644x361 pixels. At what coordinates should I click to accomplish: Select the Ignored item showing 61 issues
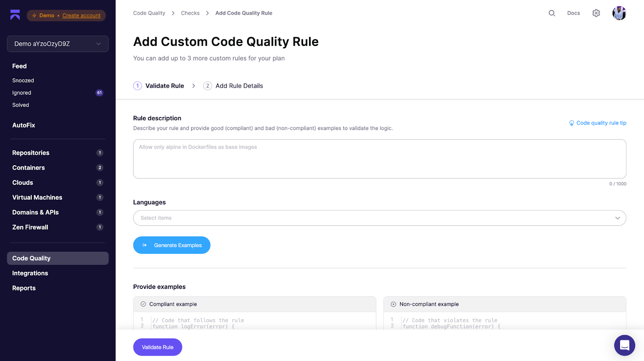[x=21, y=92]
